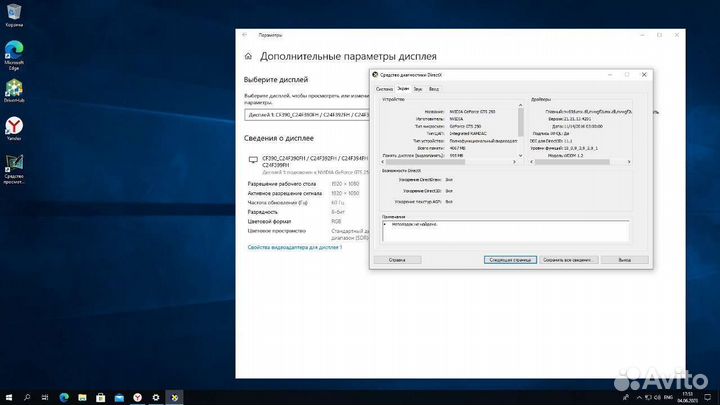Open the Recycle Bin desktop icon
The image size is (720, 405).
point(14,14)
